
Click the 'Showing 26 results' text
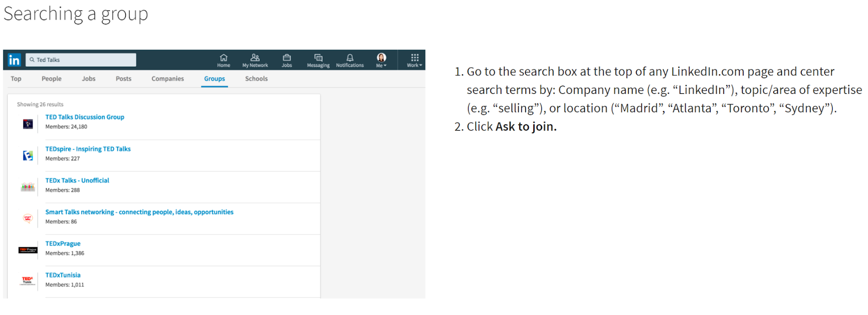click(x=40, y=105)
